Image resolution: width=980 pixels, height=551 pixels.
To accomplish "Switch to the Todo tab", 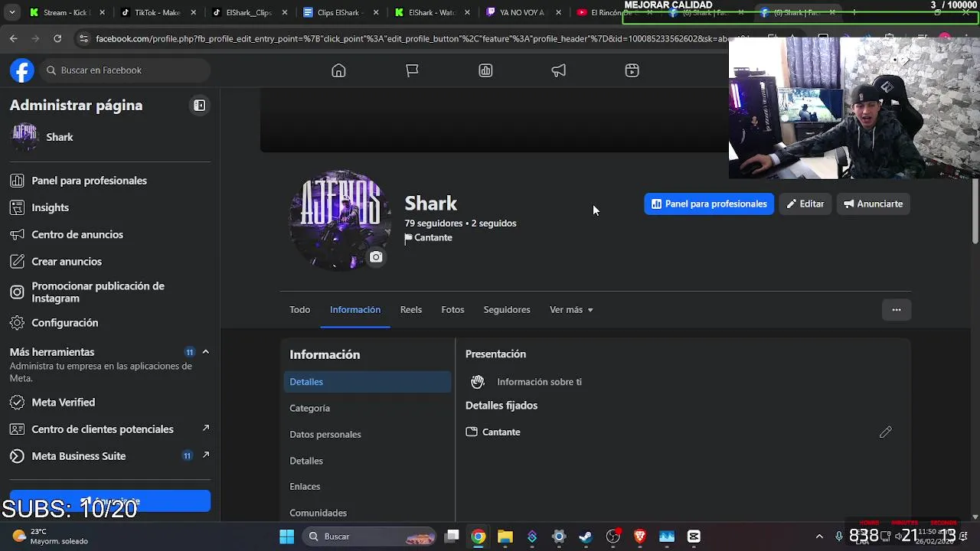I will point(299,310).
